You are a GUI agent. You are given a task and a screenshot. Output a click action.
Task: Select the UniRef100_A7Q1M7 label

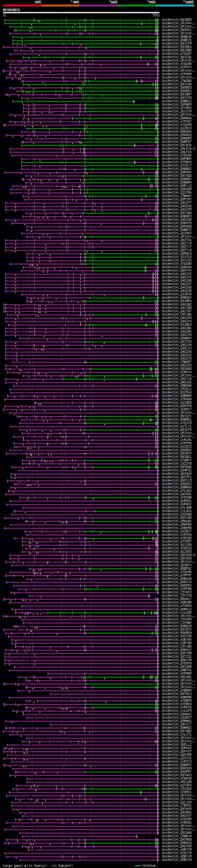point(177,54)
